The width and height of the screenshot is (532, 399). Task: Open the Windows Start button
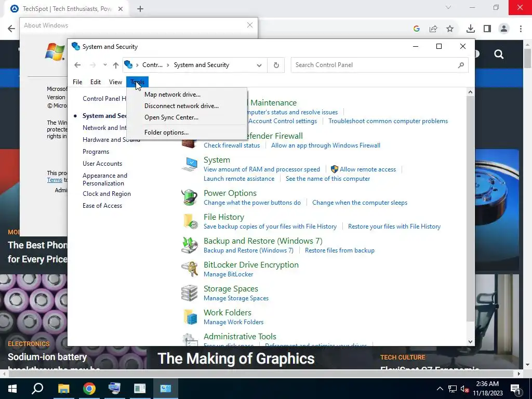point(12,389)
